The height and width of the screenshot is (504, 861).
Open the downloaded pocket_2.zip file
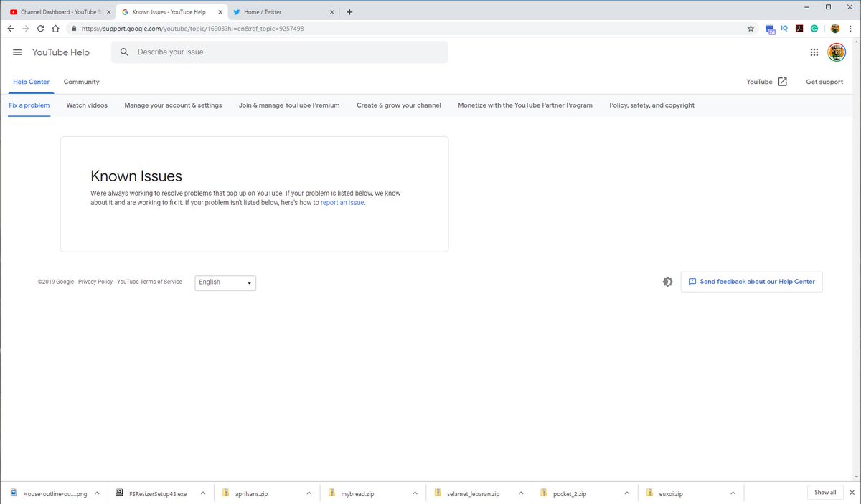click(570, 493)
